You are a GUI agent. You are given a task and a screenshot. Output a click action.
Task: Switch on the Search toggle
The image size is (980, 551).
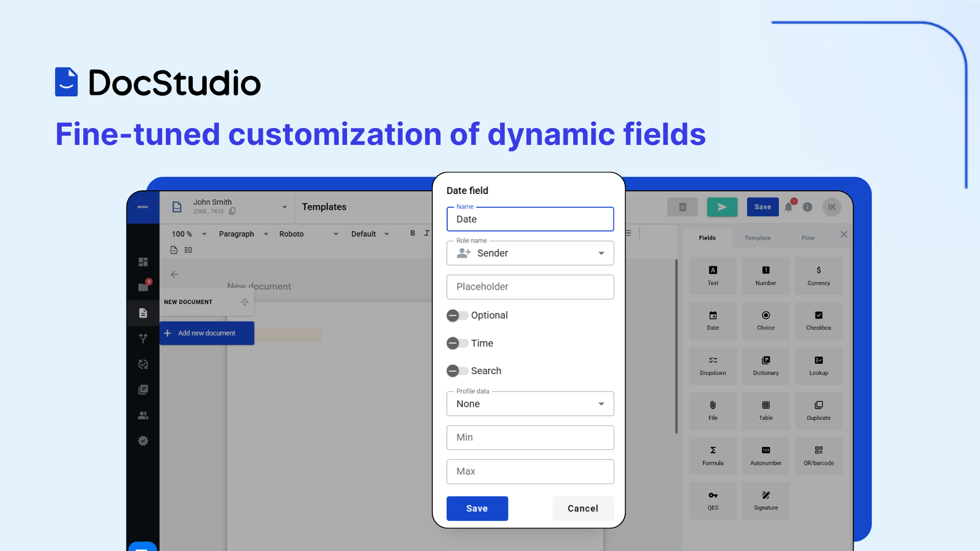tap(457, 371)
